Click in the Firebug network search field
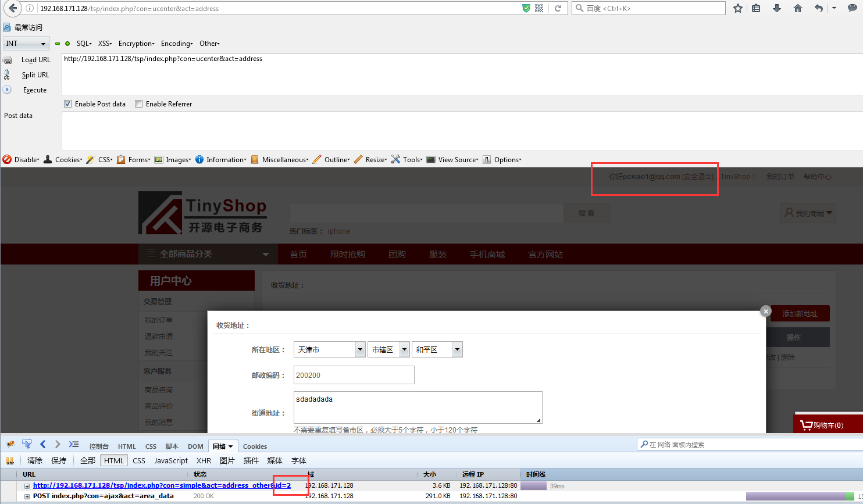Screen dimensions: 863x504 coord(750,445)
